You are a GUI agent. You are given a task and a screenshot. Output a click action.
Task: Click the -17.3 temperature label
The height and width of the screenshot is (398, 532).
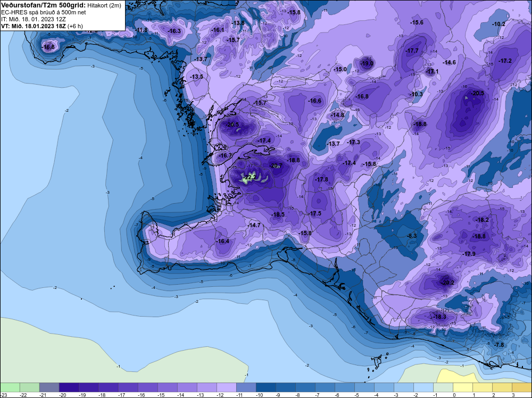tap(354, 142)
